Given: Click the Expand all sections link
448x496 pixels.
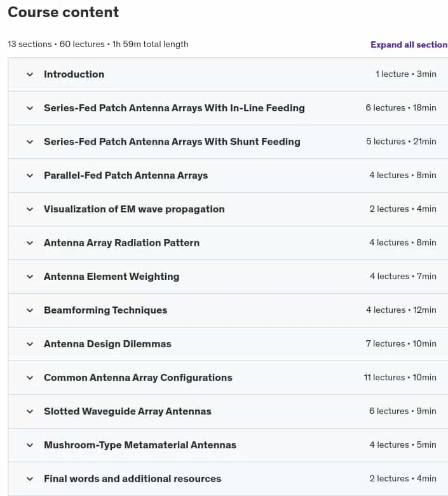Looking at the screenshot, I should pyautogui.click(x=409, y=45).
